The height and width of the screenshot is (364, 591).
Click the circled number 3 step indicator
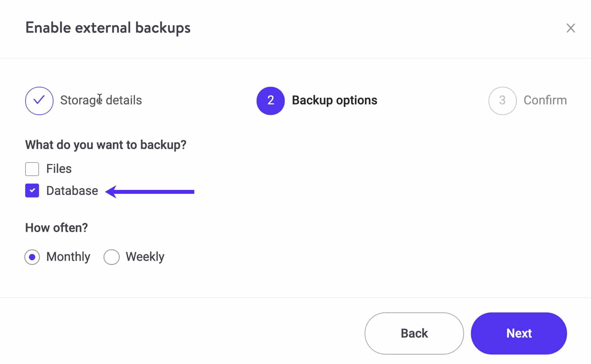tap(502, 101)
